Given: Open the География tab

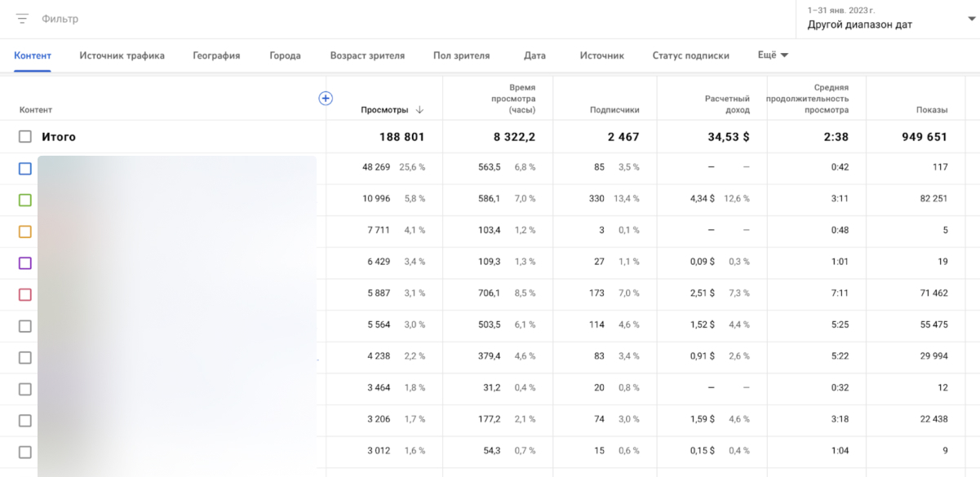Looking at the screenshot, I should click(216, 55).
